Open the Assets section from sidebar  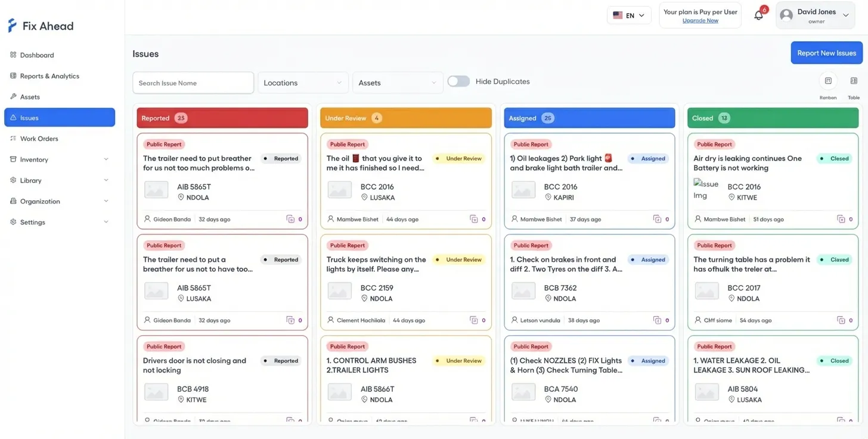[x=32, y=97]
